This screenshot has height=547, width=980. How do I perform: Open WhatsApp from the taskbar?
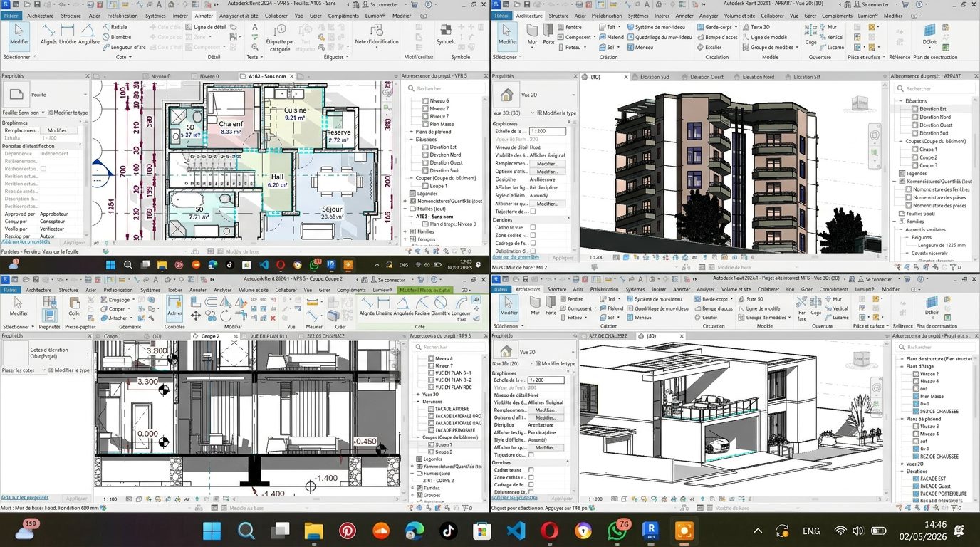click(617, 531)
